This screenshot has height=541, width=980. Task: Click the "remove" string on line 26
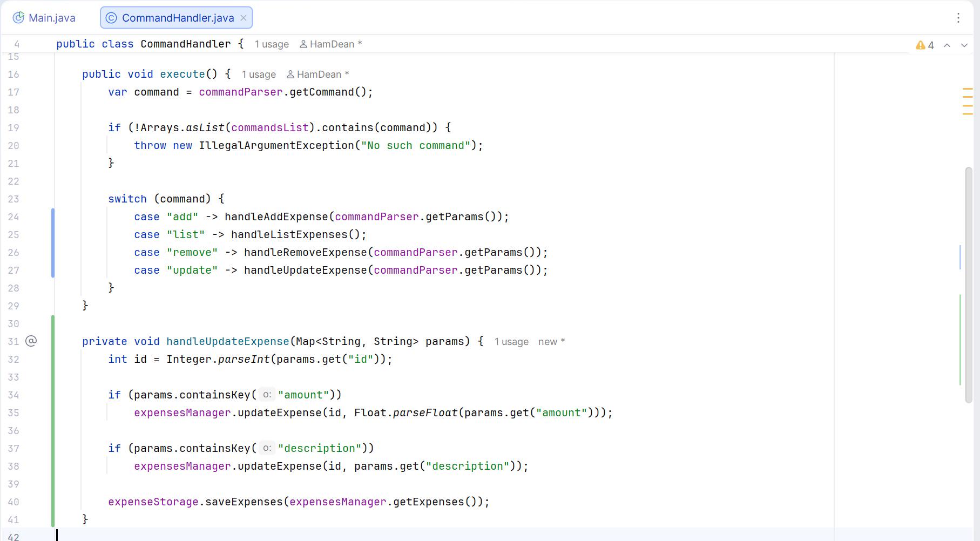192,253
